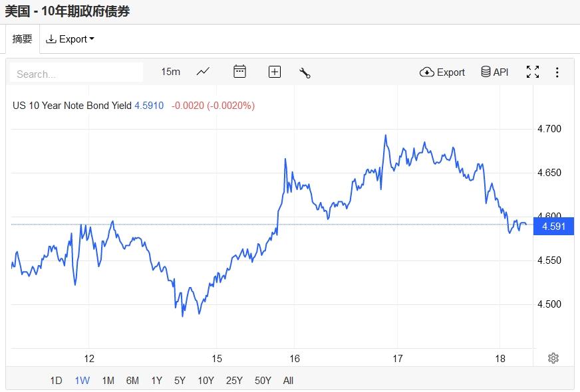Select the 1D time range

[56, 381]
